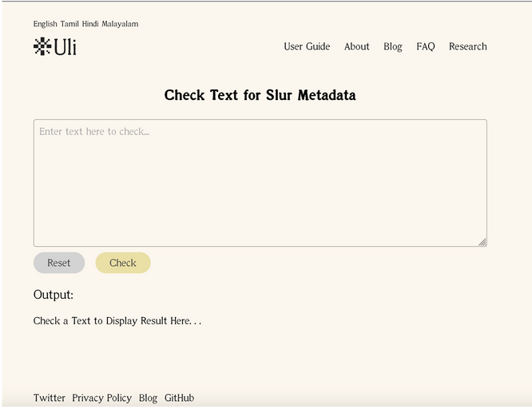Screen dimensions: 532x409
Task: Switch language to Tamil
Action: [69, 24]
